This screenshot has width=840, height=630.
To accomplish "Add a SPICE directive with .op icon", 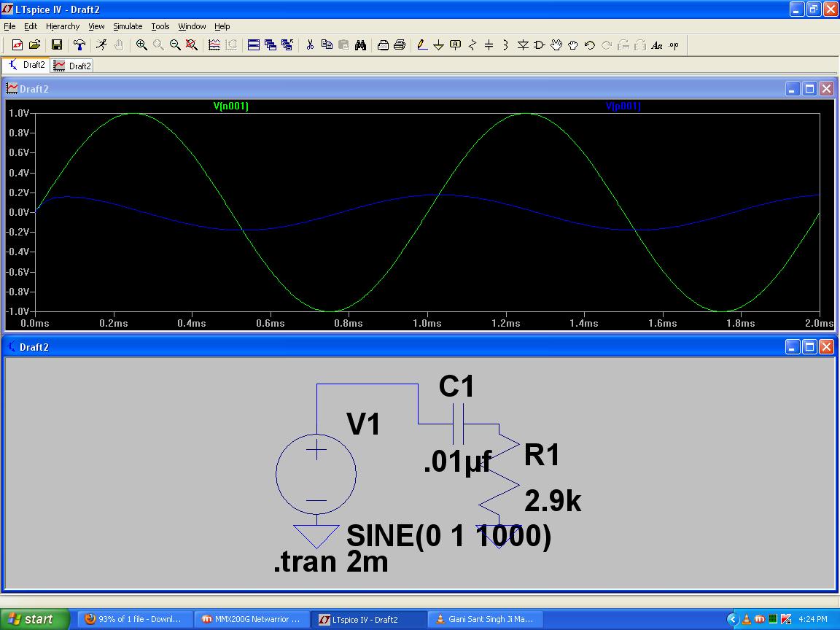I will [674, 45].
